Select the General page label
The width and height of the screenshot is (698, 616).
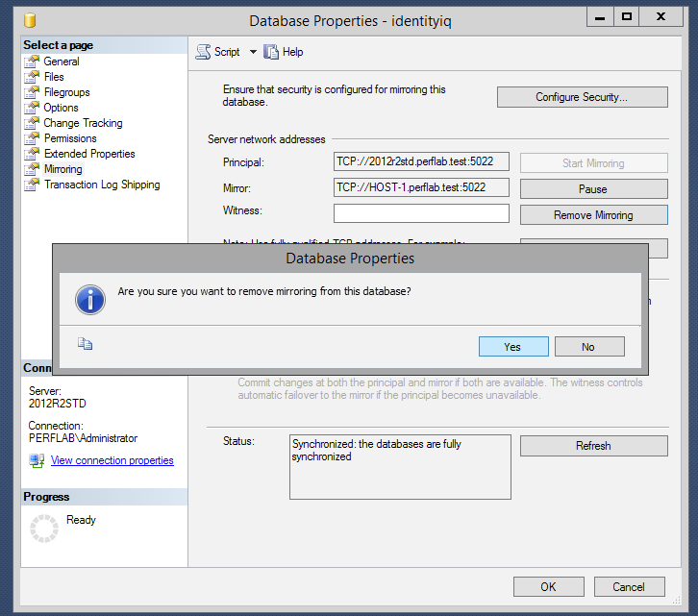click(62, 62)
